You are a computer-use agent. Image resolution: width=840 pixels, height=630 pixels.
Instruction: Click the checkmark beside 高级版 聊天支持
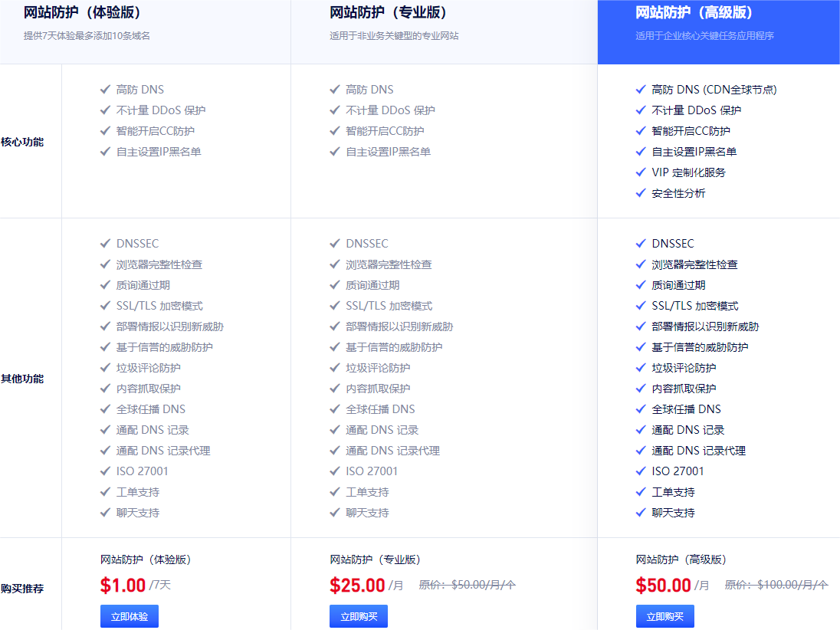[641, 513]
